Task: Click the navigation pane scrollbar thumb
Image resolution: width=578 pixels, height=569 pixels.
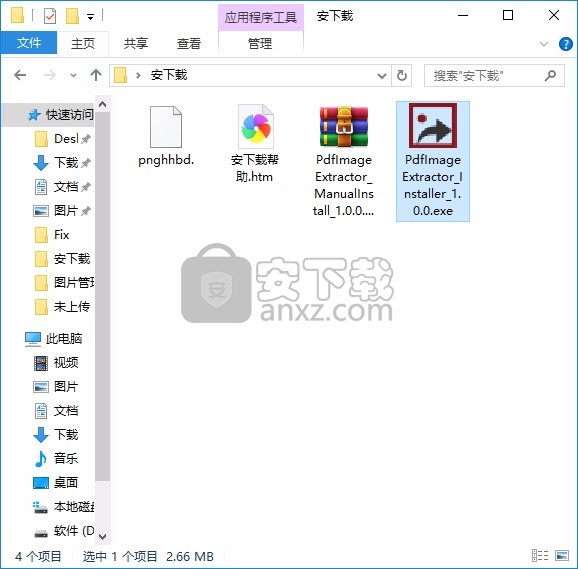Action: 102,297
